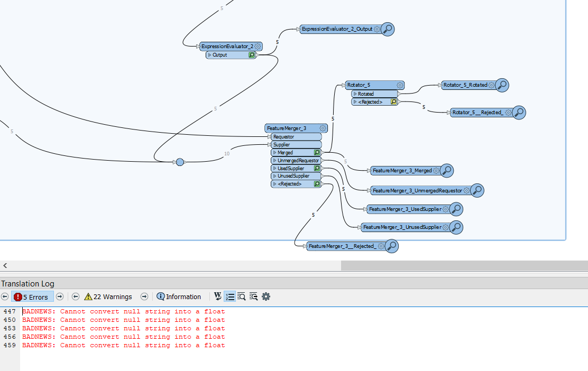Expand FeatureMerger_3 Rejected port
This screenshot has height=371, width=588.
274,183
